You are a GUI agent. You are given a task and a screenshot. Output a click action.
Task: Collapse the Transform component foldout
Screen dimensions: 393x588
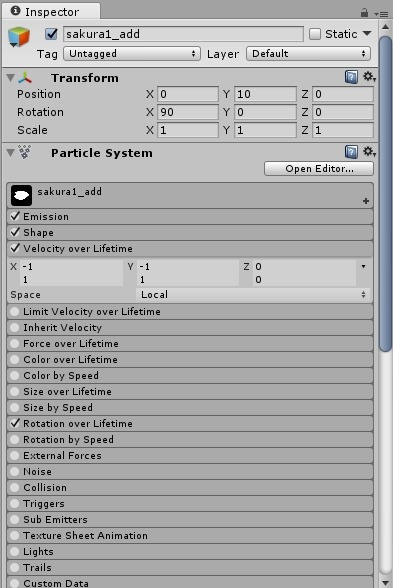pos(10,78)
